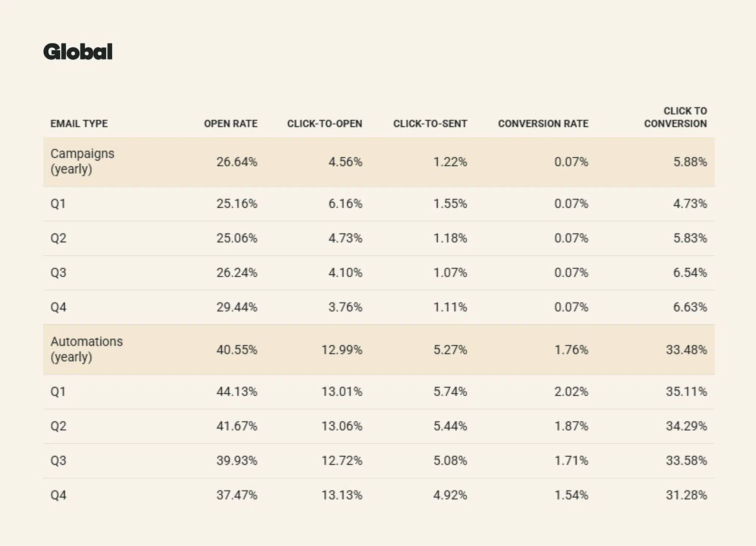756x546 pixels.
Task: Select the 31.28% click to conversion cell
Action: pos(686,495)
